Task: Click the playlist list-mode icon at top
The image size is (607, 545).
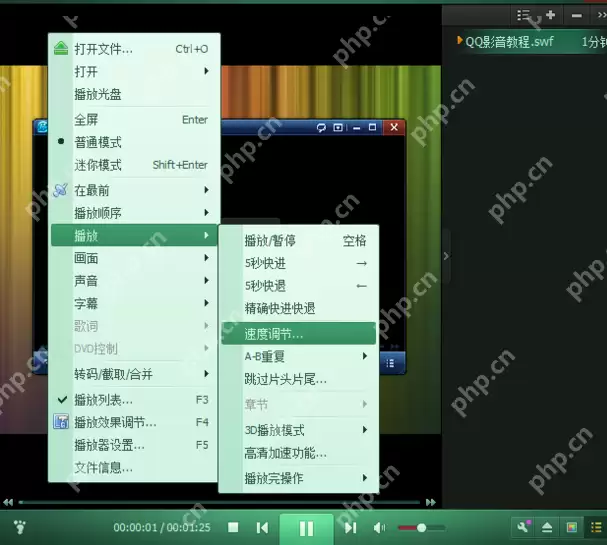Action: coord(523,15)
